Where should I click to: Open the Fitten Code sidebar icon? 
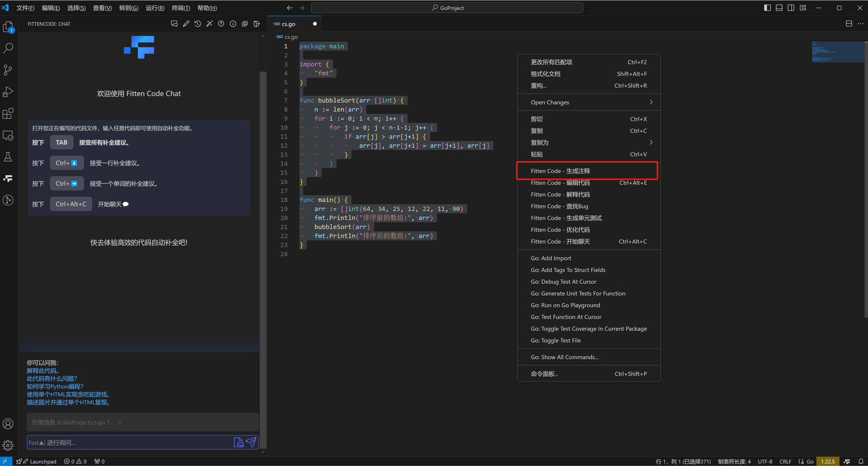8,178
